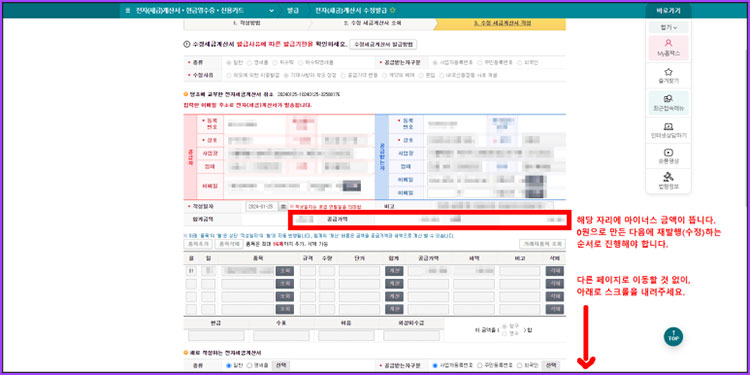Open the calendar picker beside 작성일자
Viewport: 750px width, 375px height.
coord(283,207)
